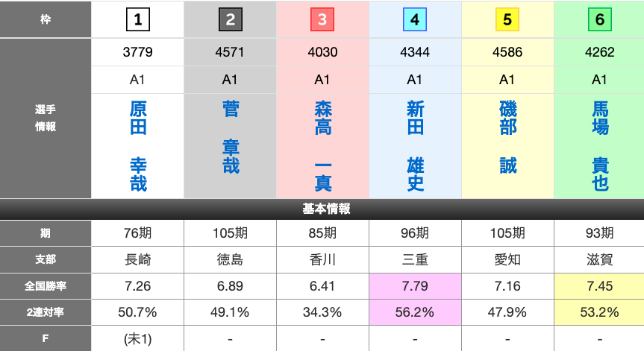Image resolution: width=644 pixels, height=351 pixels.
Task: Click highlighted national win rate 7.79
Action: point(415,286)
